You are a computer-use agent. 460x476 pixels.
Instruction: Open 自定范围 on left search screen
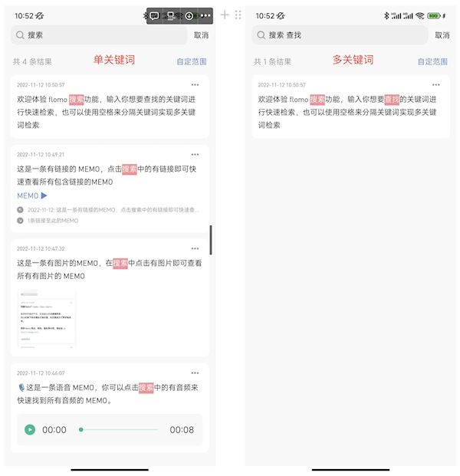(192, 61)
